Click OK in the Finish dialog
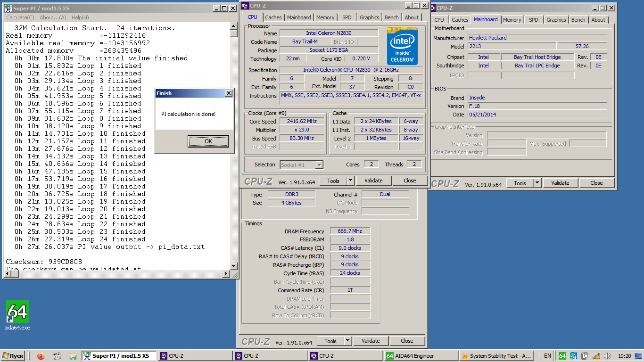 tap(208, 141)
